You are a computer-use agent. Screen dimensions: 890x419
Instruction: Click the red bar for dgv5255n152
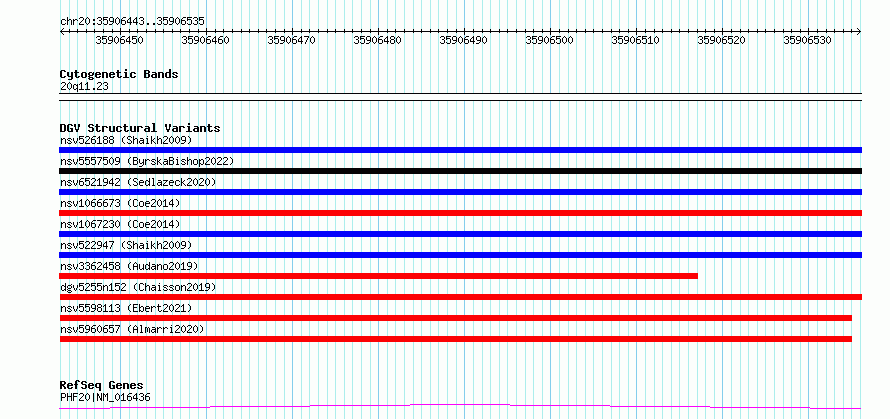(460, 297)
